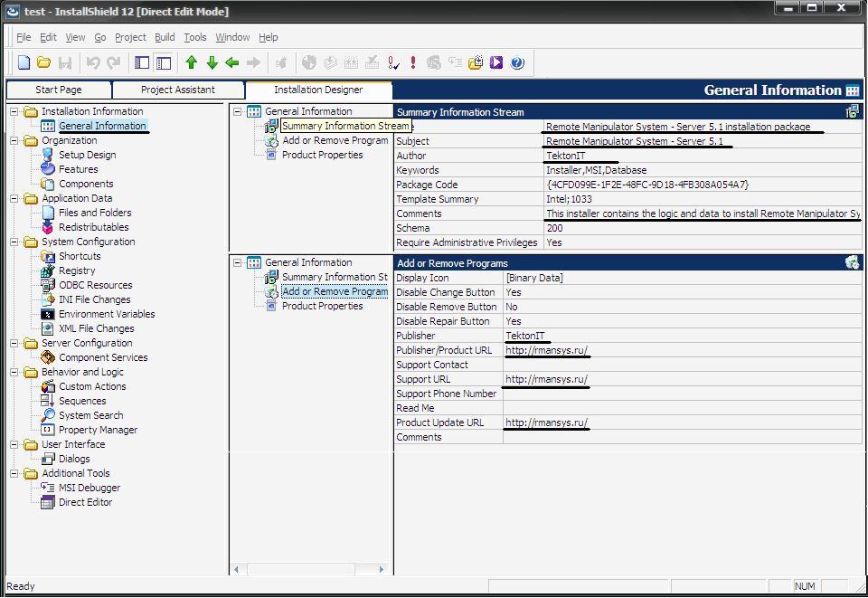This screenshot has height=598, width=868.
Task: Run the project with the purple play icon
Action: (496, 62)
